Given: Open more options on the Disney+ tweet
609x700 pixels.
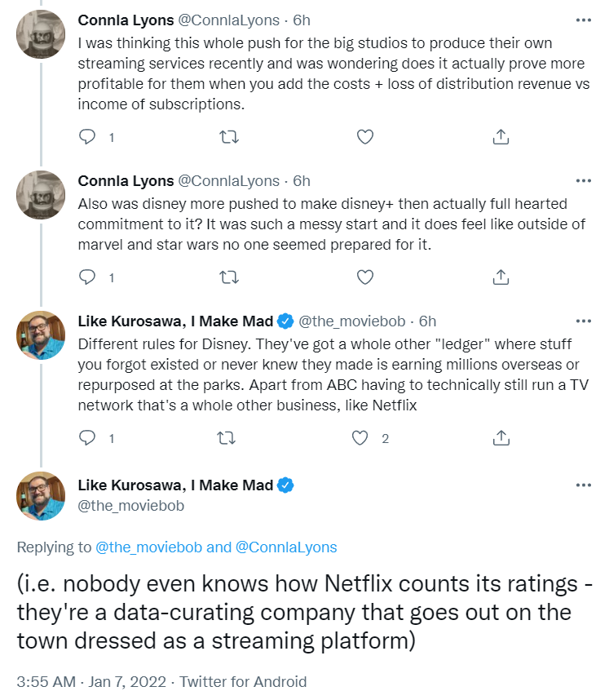Looking at the screenshot, I should tap(583, 180).
